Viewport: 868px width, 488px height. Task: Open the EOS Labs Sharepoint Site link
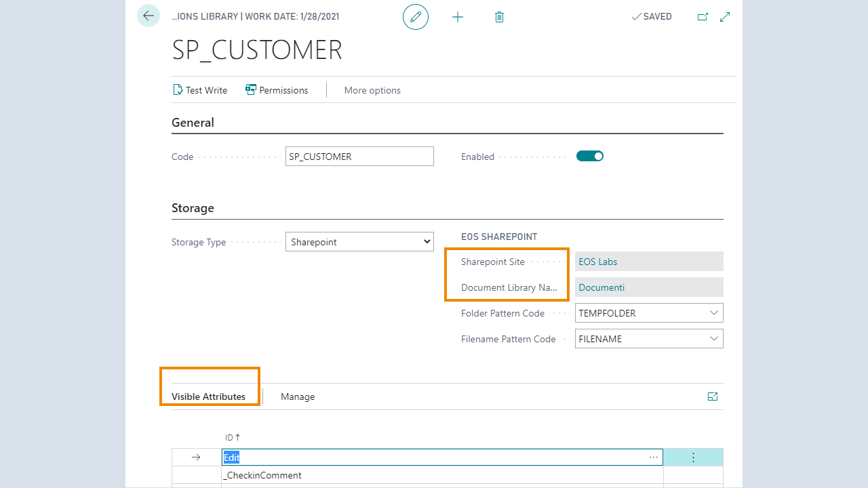tap(598, 262)
